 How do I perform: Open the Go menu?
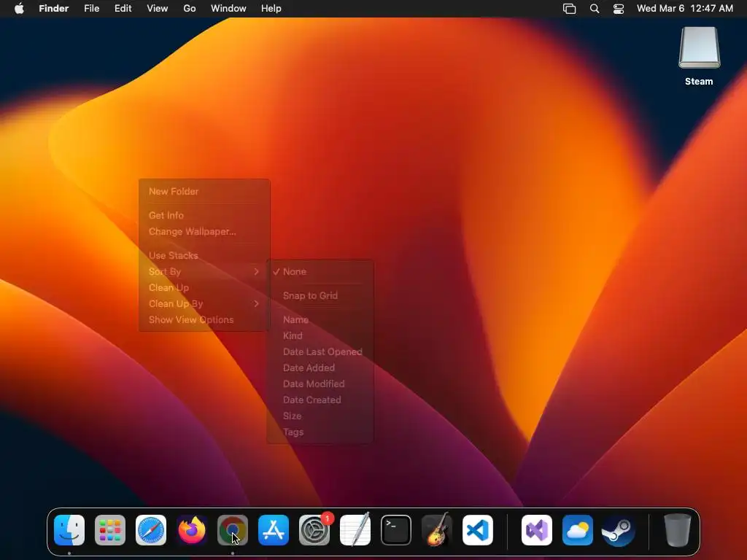[190, 9]
